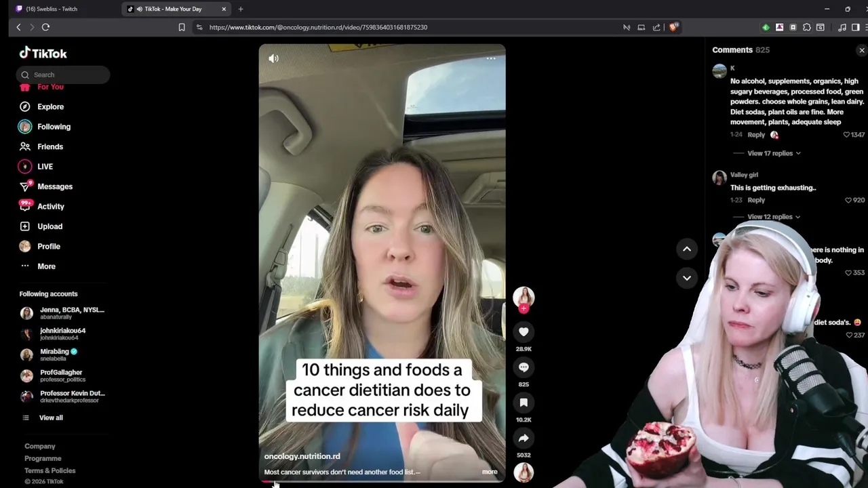The image size is (868, 488).
Task: Expand 'View 17 replies' under K's comment
Action: 774,153
